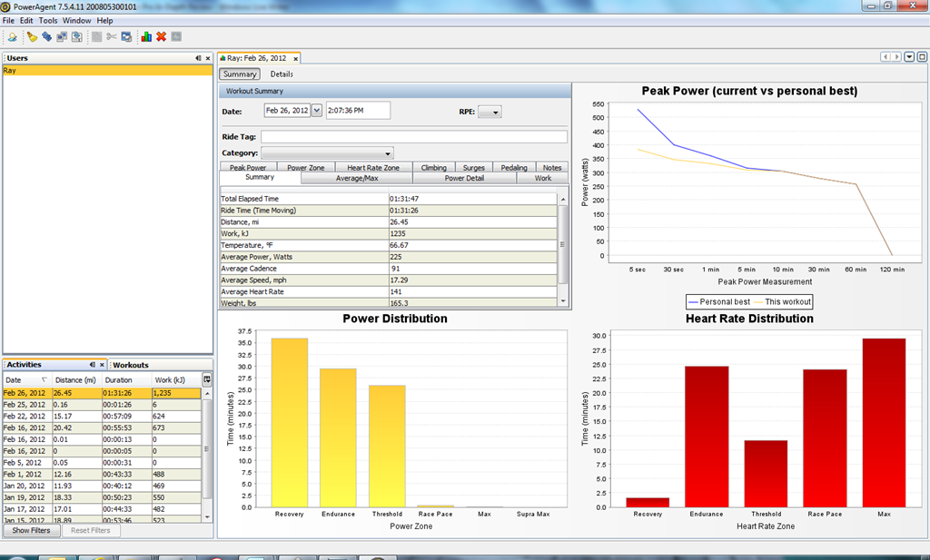Screen dimensions: 930x560
Task: Click the Show Filters button
Action: click(x=32, y=530)
